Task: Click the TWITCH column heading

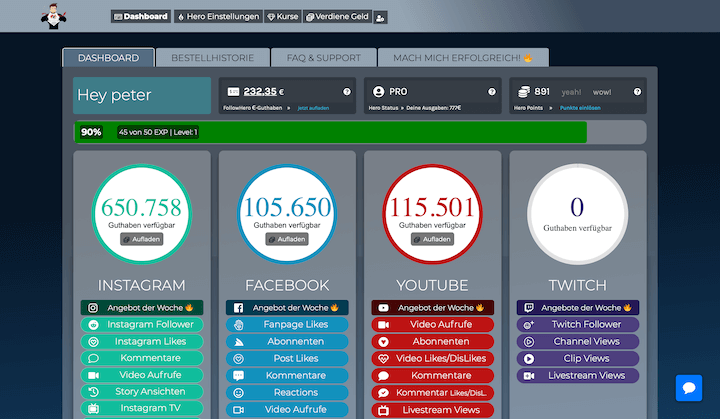Action: click(578, 285)
